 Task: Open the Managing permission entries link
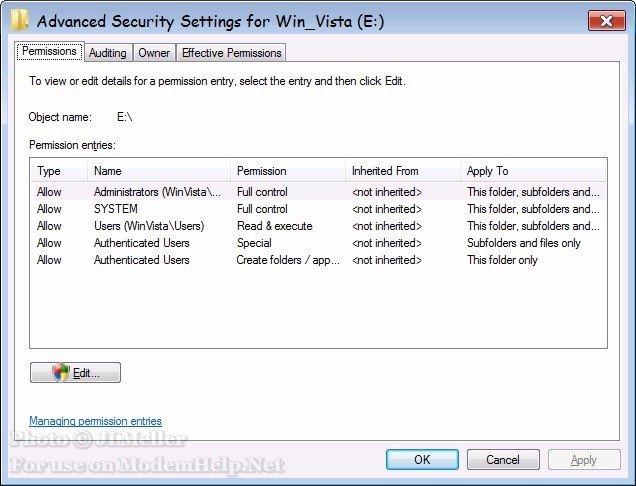coord(95,421)
